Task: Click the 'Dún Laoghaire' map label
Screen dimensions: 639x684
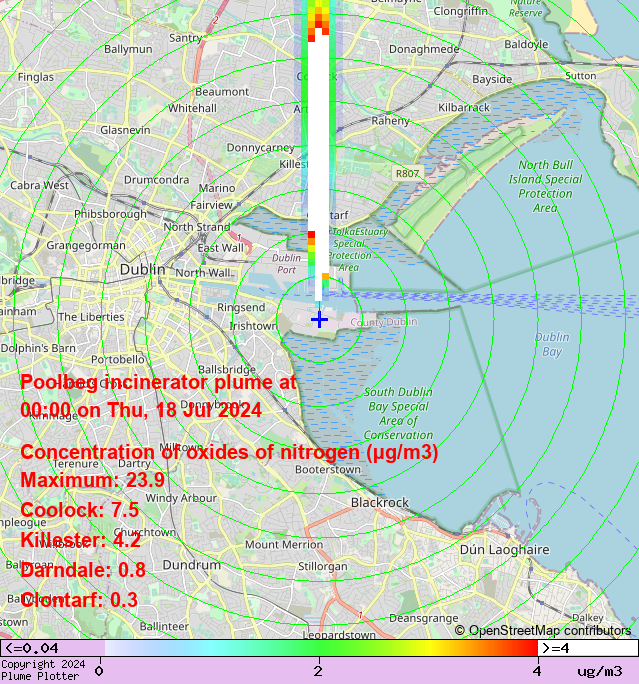Action: 505,550
